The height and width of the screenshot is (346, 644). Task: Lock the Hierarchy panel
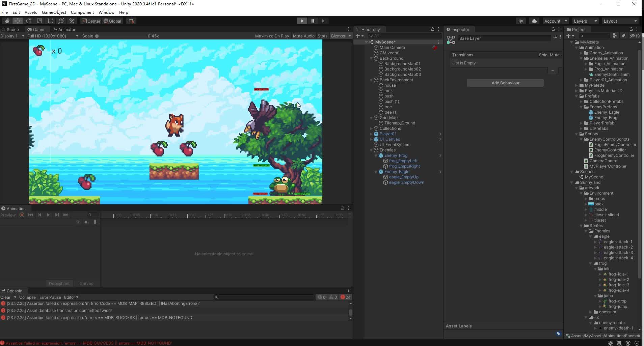[432, 29]
